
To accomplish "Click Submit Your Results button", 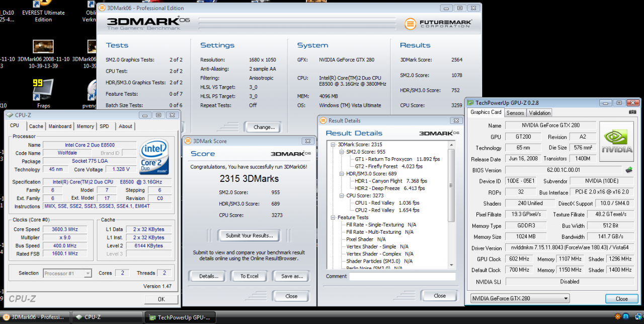I will 250,235.
